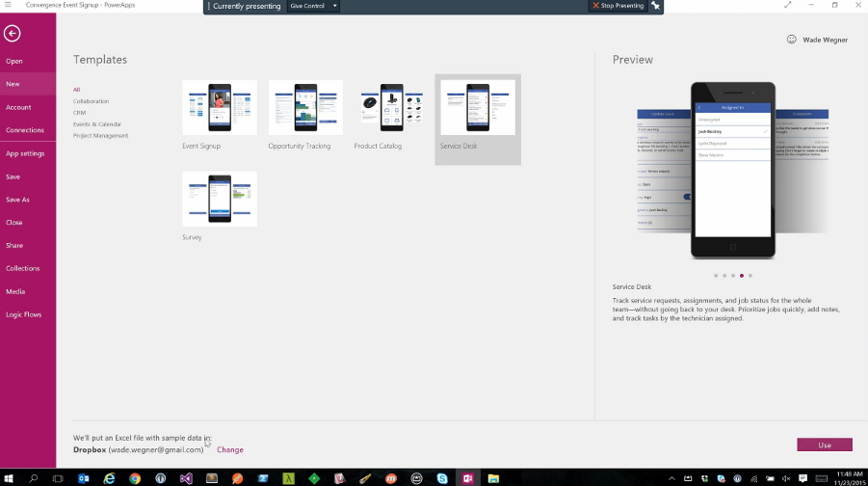Click the taskbar search icon
868x486 pixels.
[33, 478]
